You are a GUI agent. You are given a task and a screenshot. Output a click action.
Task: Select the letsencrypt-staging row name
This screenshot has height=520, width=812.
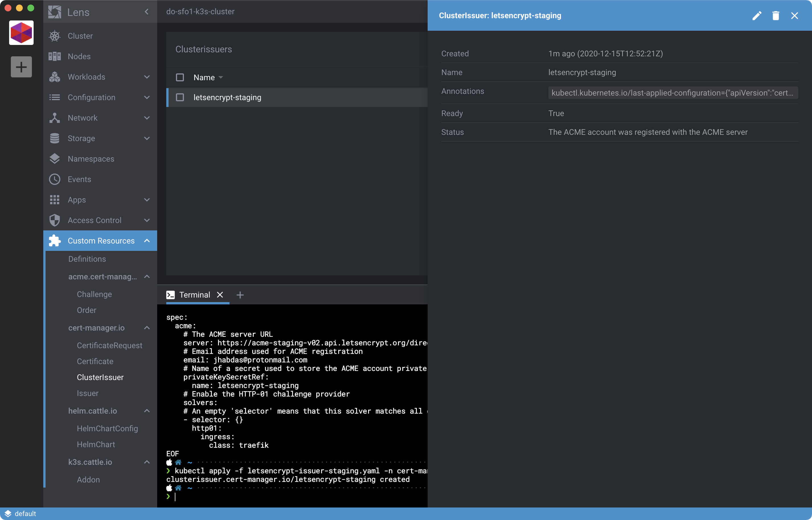[x=227, y=97]
